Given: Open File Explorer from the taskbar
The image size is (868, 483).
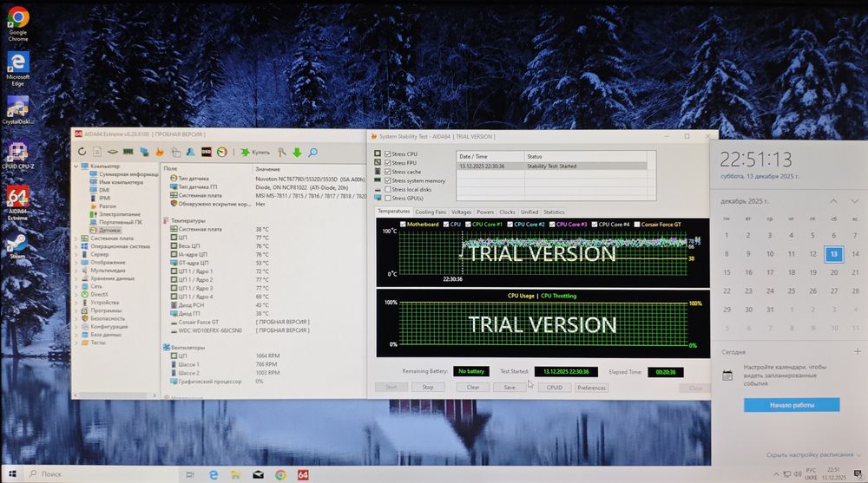Looking at the screenshot, I should [x=236, y=474].
